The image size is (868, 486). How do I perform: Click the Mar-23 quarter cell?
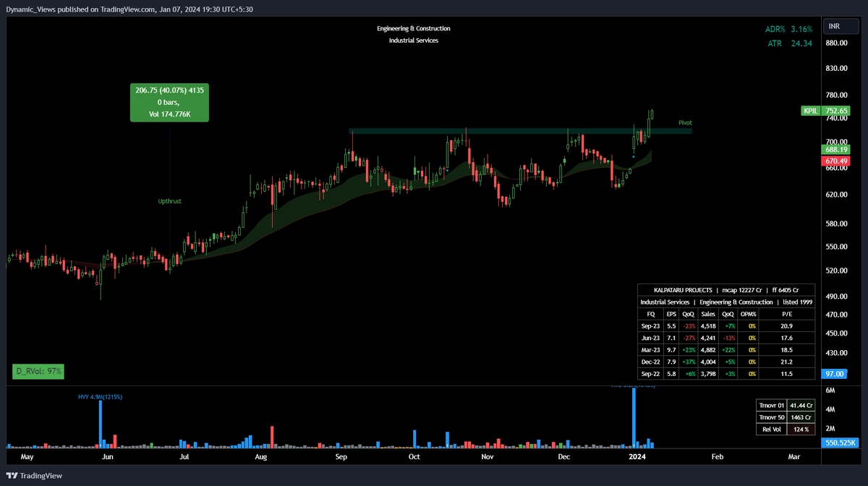click(x=650, y=350)
